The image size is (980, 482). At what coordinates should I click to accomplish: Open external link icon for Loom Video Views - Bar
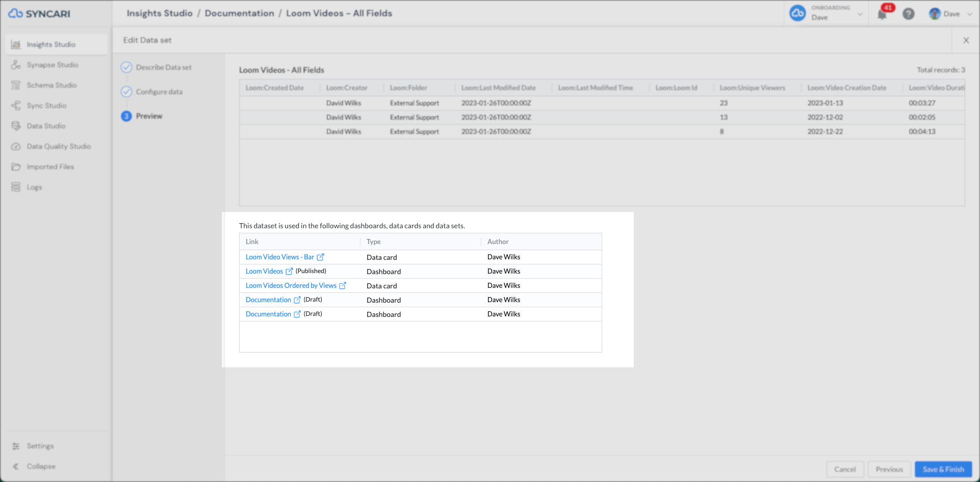pos(320,257)
